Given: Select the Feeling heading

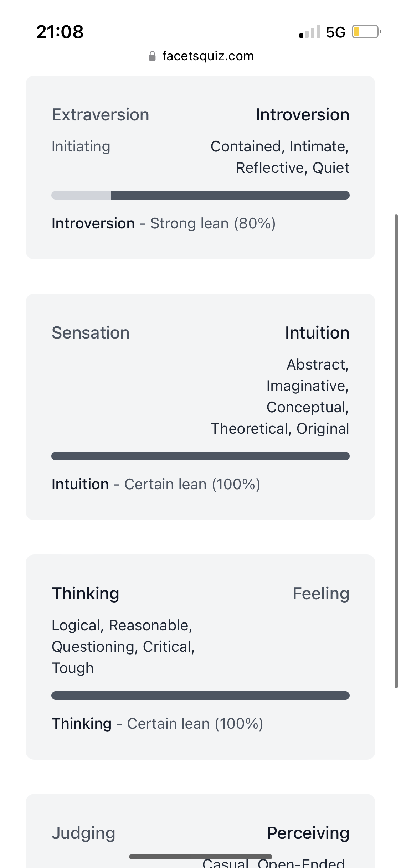Looking at the screenshot, I should click(x=321, y=594).
